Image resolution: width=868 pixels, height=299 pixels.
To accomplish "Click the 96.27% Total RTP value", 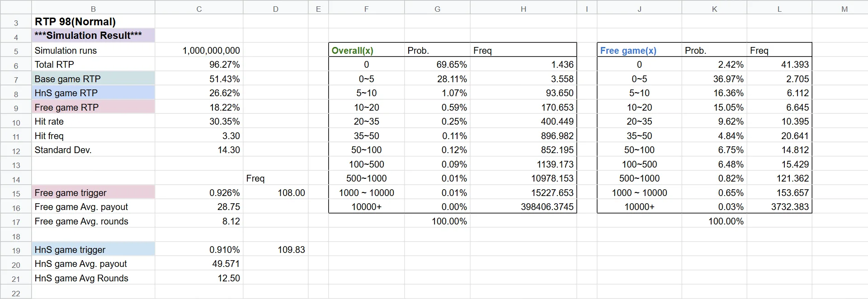I will (x=199, y=65).
